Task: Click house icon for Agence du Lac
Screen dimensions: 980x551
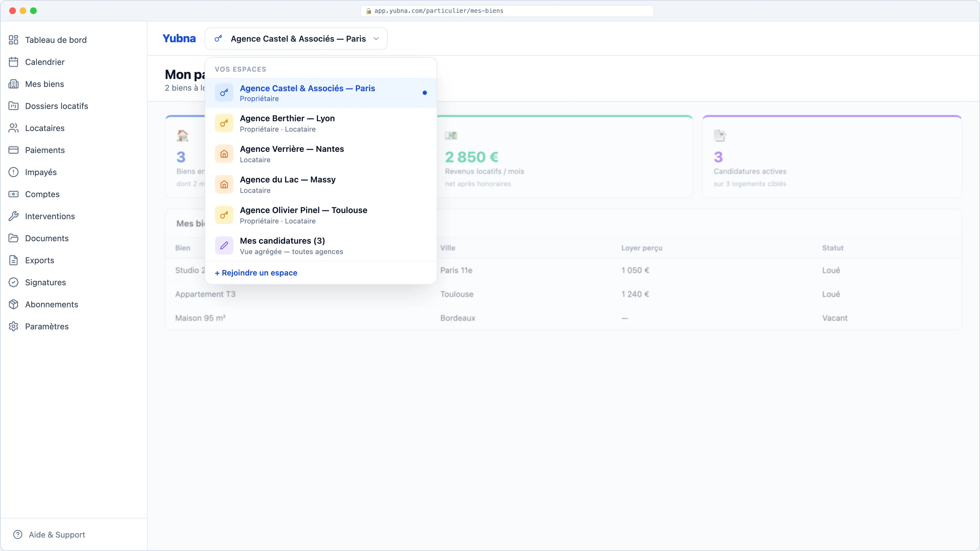Action: pos(224,184)
